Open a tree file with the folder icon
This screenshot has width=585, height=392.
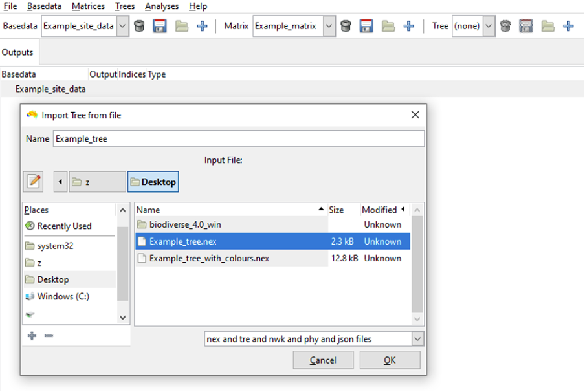548,26
